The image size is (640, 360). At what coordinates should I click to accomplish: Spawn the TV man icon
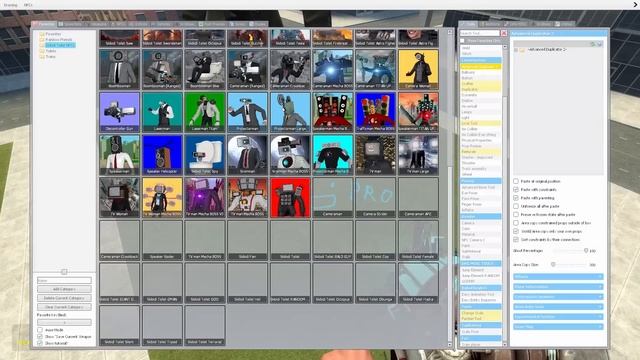(x=376, y=155)
